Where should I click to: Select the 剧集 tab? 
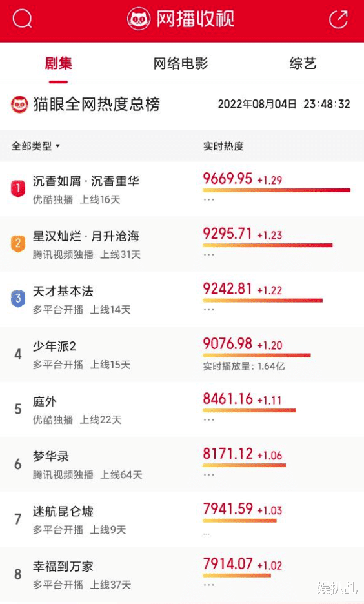58,63
